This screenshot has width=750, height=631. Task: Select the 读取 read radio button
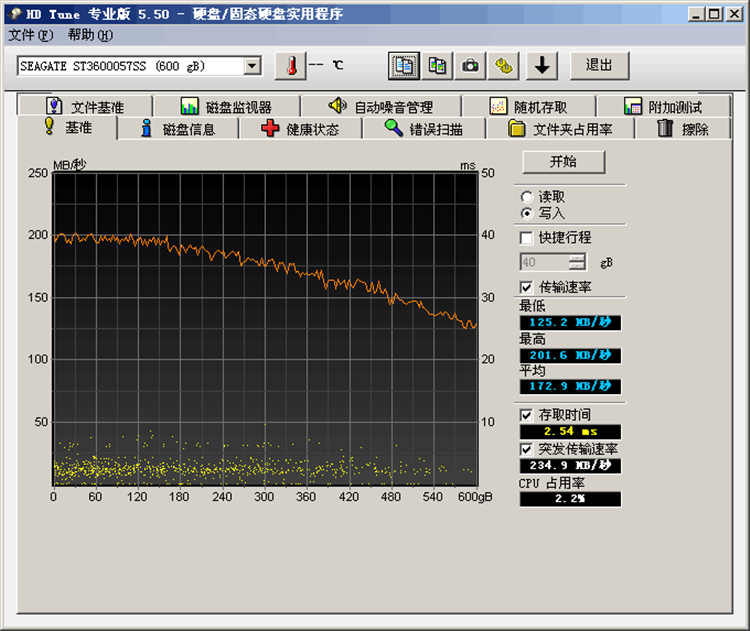(x=527, y=197)
